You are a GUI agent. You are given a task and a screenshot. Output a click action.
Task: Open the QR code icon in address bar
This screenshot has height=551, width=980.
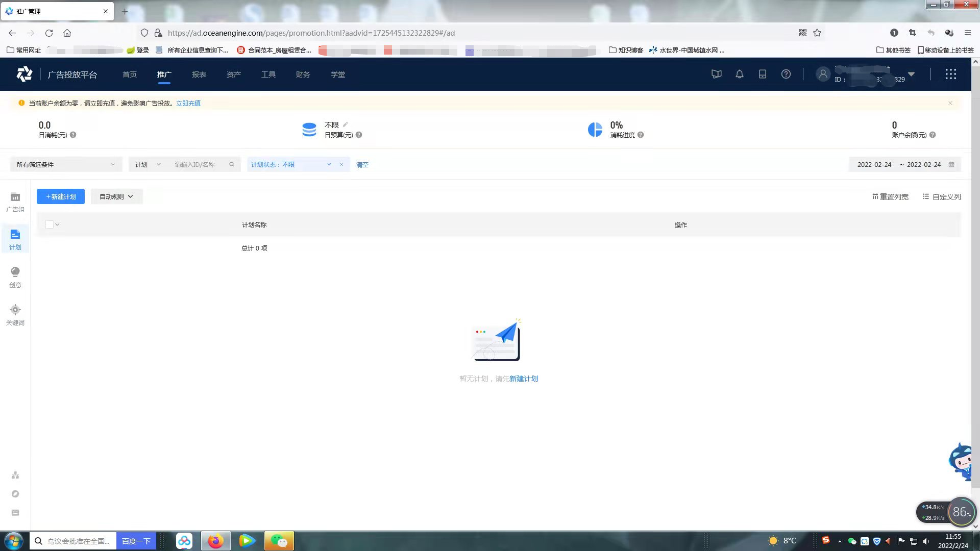(803, 33)
